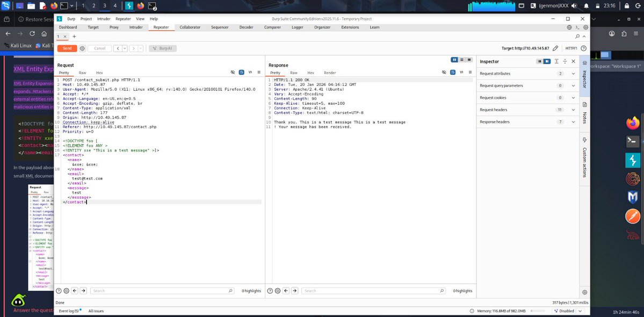Collapse Repeater tab bar chevron
This screenshot has width=644, height=317.
click(584, 37)
